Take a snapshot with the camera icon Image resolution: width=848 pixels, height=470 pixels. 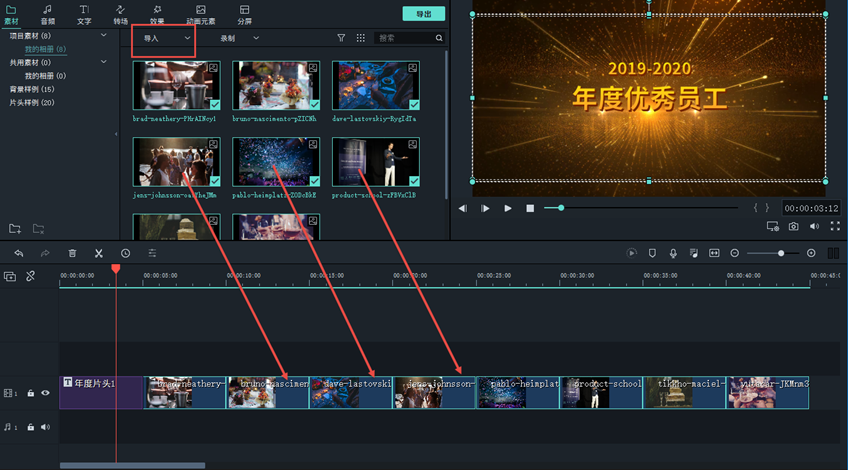(x=793, y=227)
